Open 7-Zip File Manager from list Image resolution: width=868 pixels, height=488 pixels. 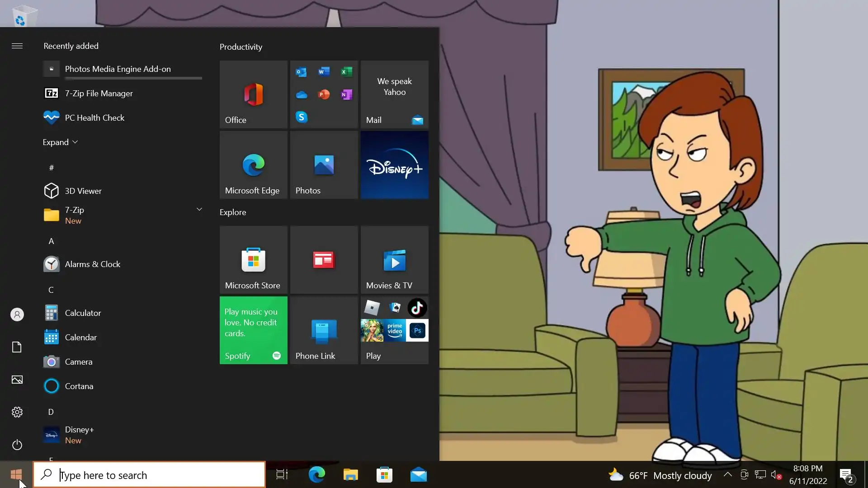[99, 94]
